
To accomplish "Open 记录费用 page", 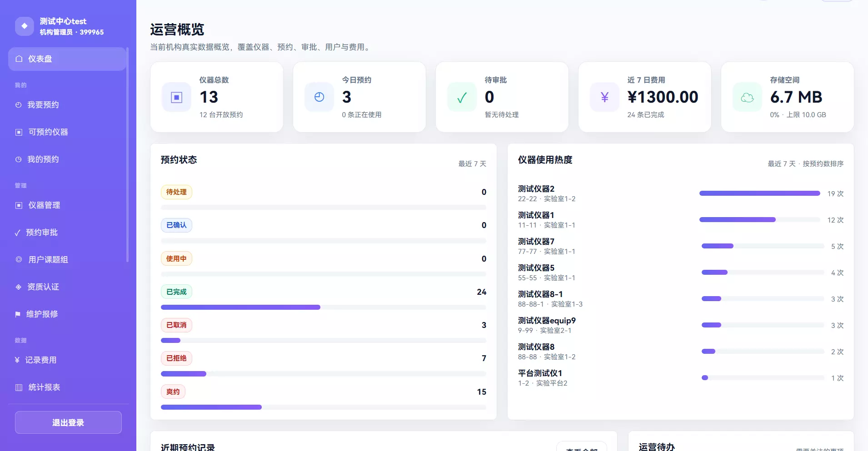I will point(67,360).
